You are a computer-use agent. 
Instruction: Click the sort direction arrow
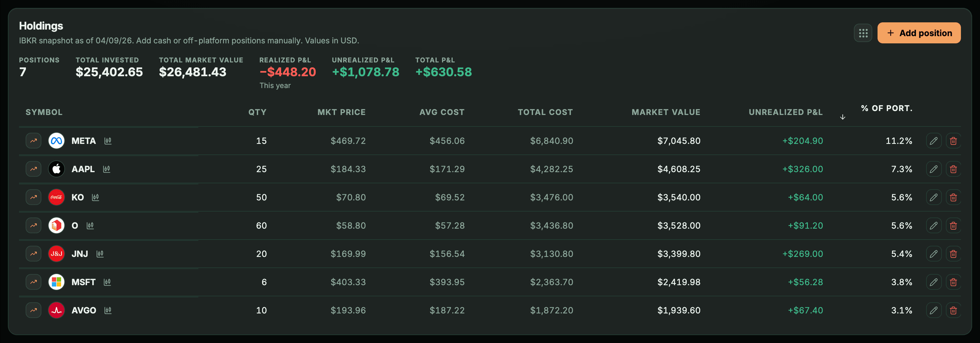(843, 117)
